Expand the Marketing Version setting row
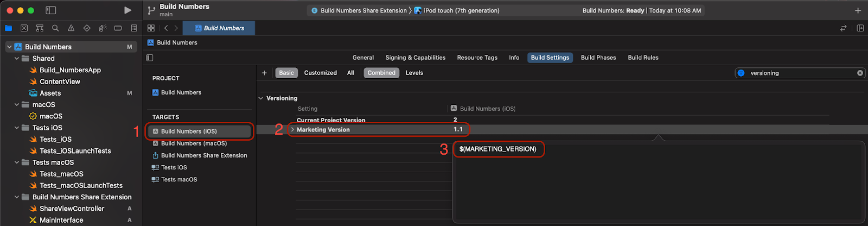 pos(292,130)
